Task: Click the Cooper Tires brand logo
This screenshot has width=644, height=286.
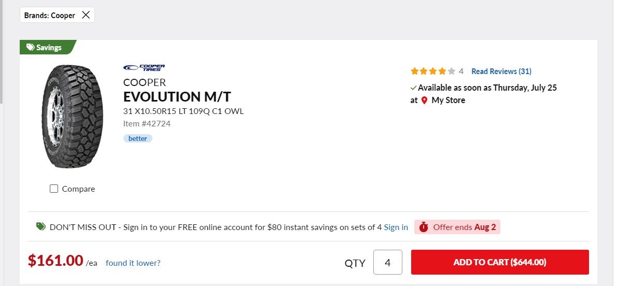Action: (x=144, y=68)
